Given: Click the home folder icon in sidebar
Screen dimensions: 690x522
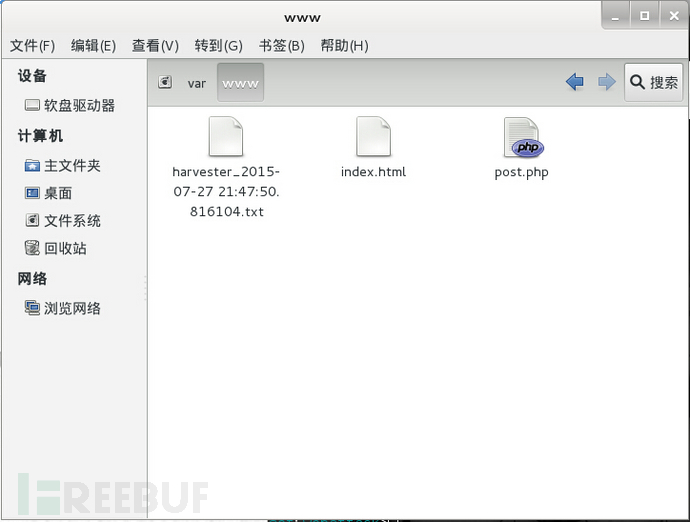Looking at the screenshot, I should pos(32,165).
